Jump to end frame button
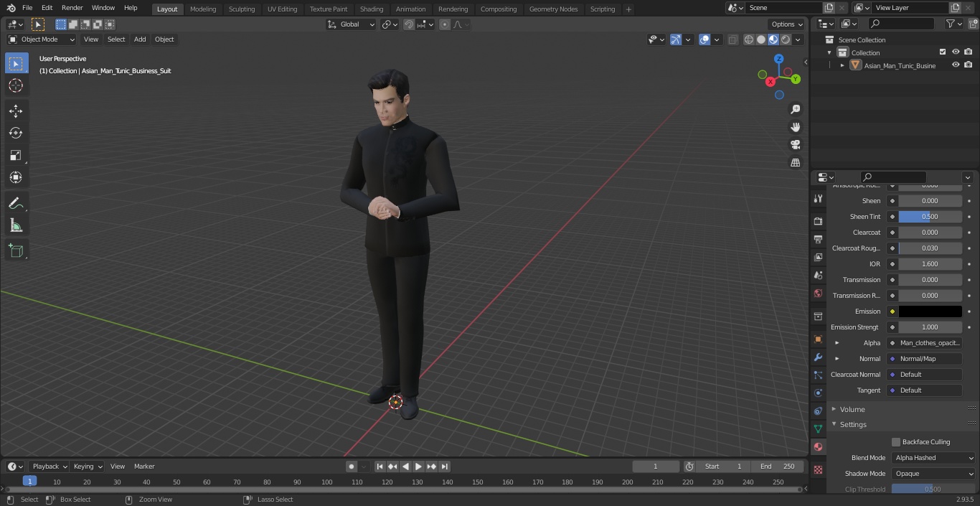 point(445,467)
